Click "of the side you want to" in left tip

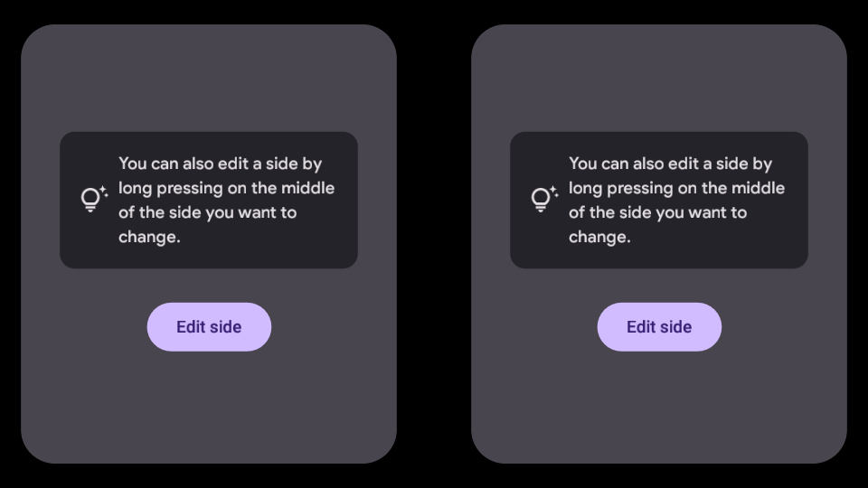207,212
